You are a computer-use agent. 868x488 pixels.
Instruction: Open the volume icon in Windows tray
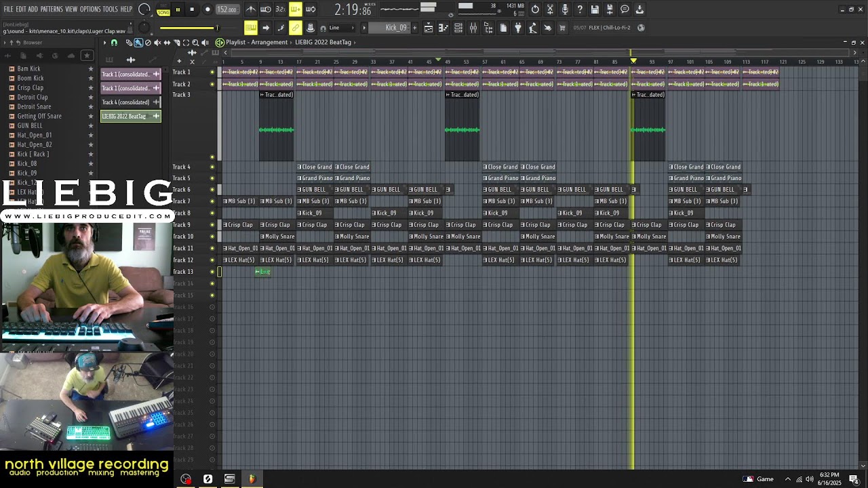[x=810, y=479]
